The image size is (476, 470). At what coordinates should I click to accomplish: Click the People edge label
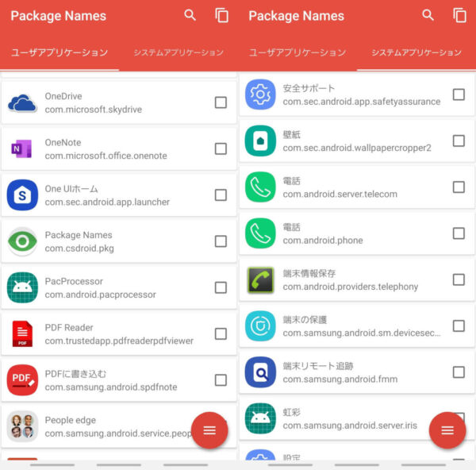tap(71, 420)
